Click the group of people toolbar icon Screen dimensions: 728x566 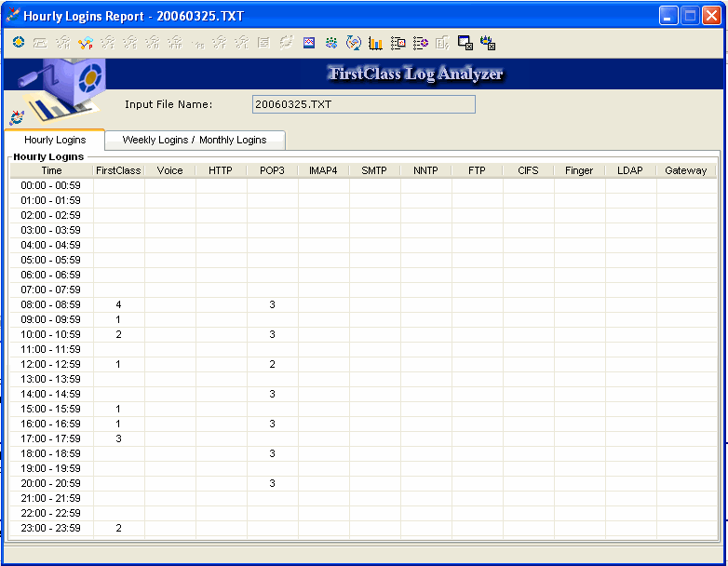tap(331, 43)
